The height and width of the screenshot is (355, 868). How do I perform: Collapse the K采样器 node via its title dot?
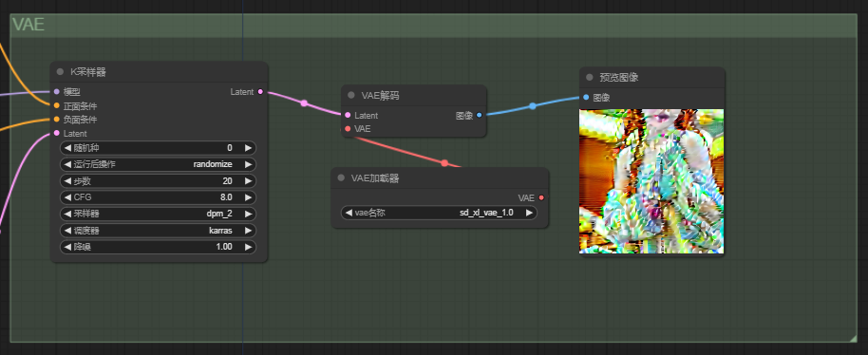(60, 72)
